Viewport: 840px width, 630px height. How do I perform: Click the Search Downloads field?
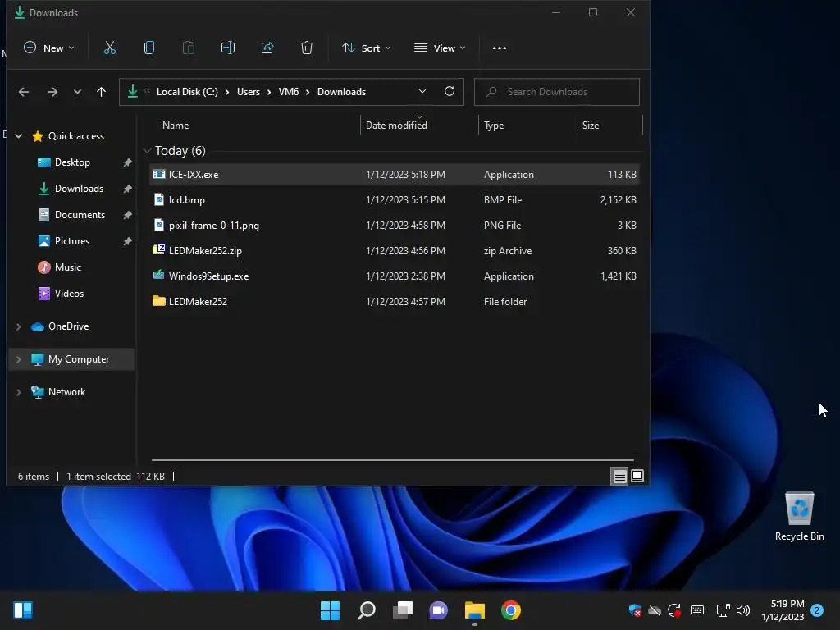(557, 92)
